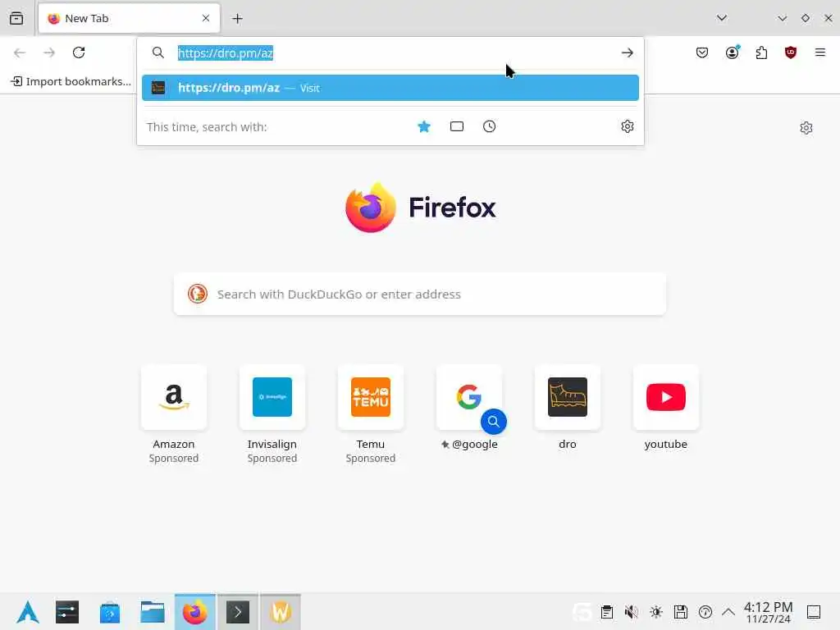Click the address bar URL text
The width and height of the screenshot is (840, 630).
point(226,53)
